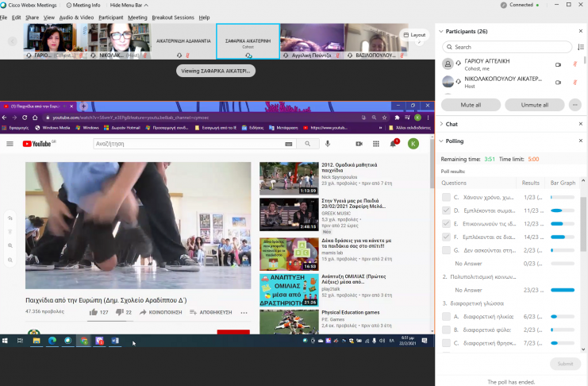Close the Chat panel with its X
Screen dimensions: 588x386
pyautogui.click(x=581, y=124)
